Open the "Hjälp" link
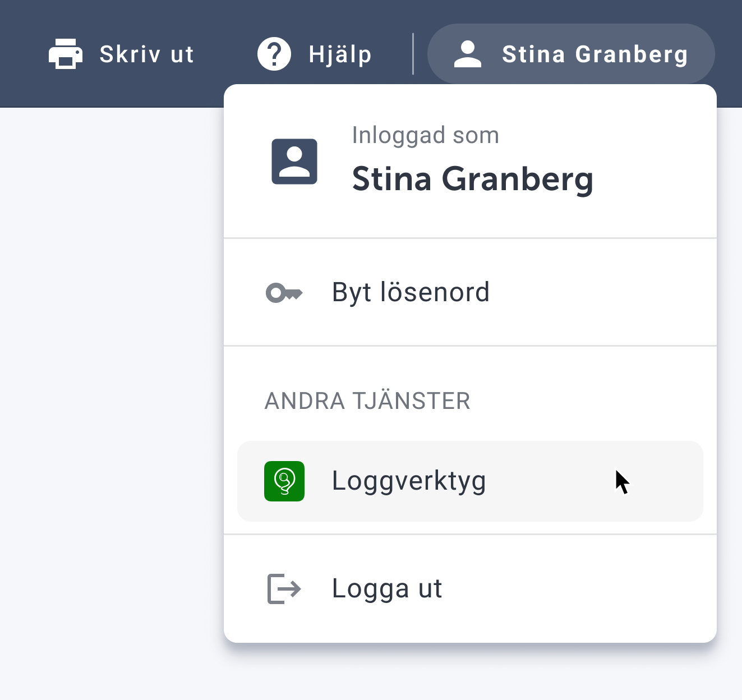 (340, 55)
